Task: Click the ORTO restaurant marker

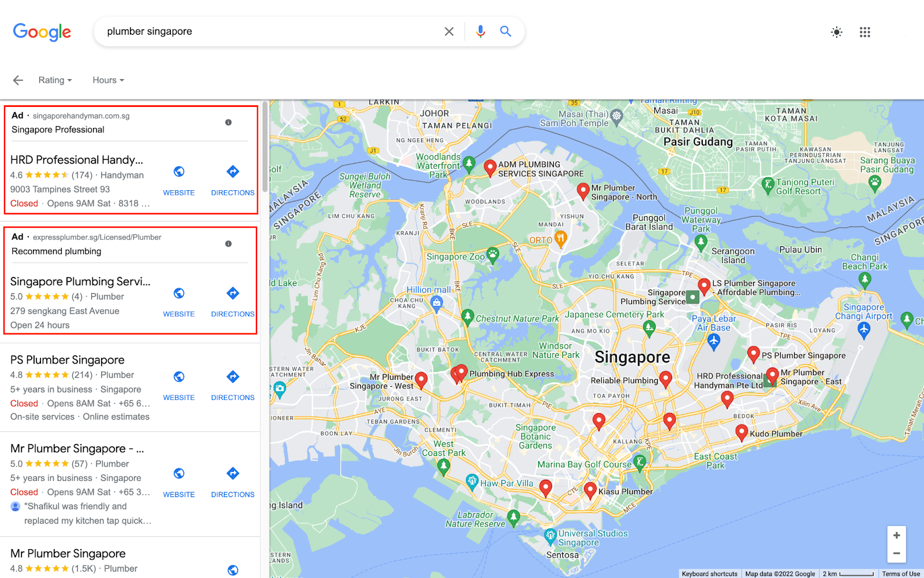Action: pos(560,239)
